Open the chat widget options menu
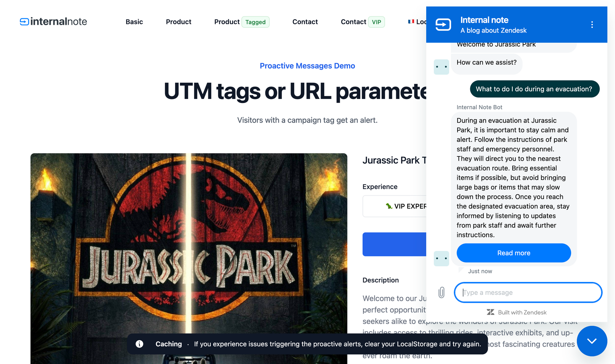This screenshot has width=615, height=364. click(592, 25)
